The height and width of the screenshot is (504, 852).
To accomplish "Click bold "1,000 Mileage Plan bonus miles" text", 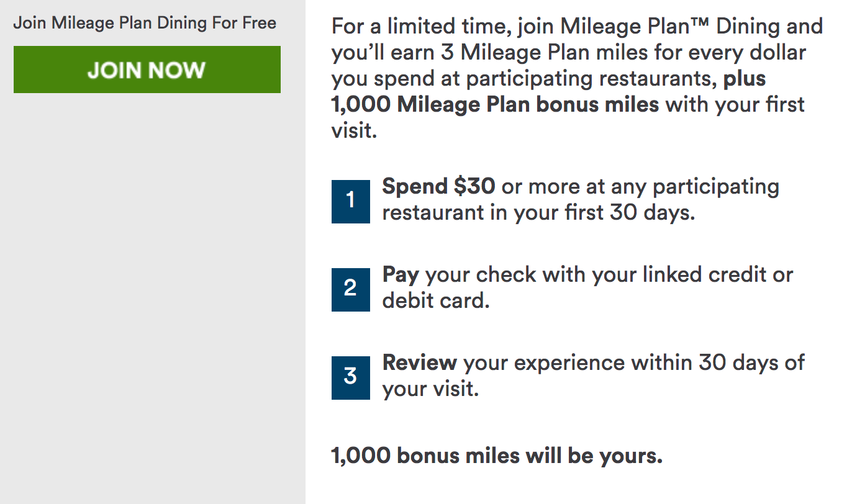I will coord(495,104).
